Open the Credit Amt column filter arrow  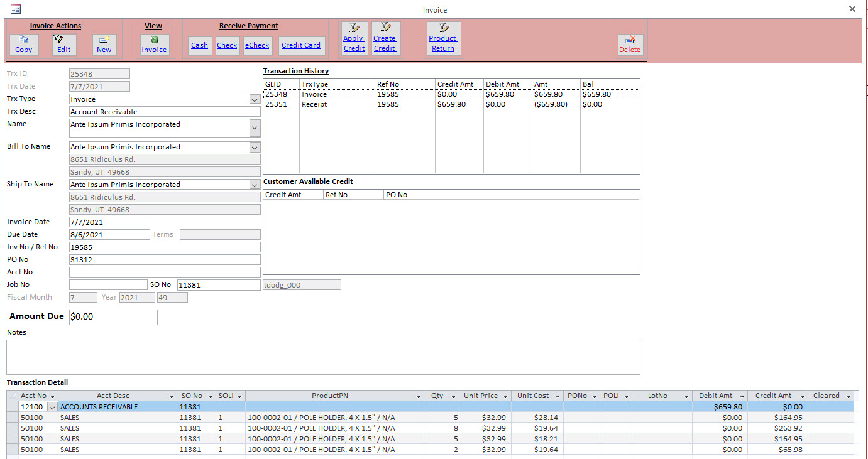802,396
